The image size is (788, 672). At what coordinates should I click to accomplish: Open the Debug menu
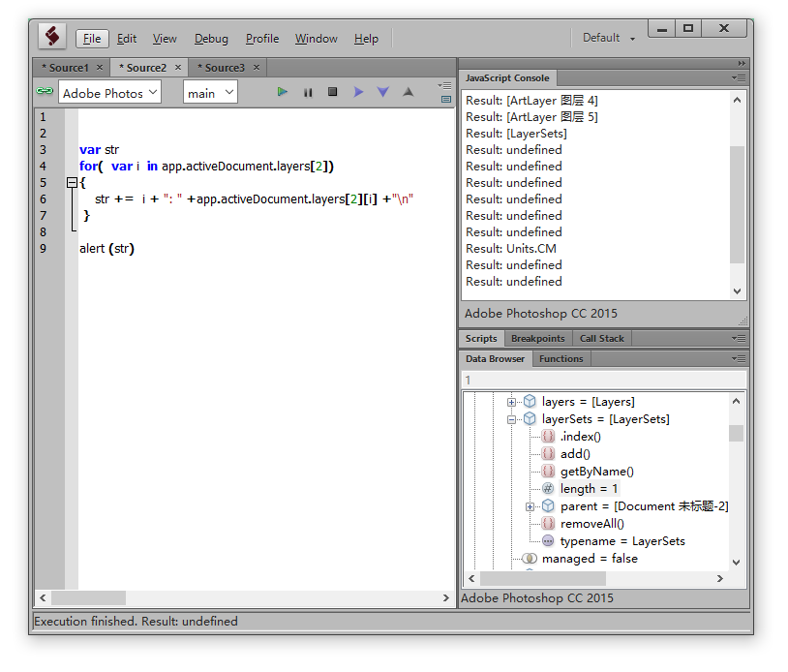click(211, 39)
